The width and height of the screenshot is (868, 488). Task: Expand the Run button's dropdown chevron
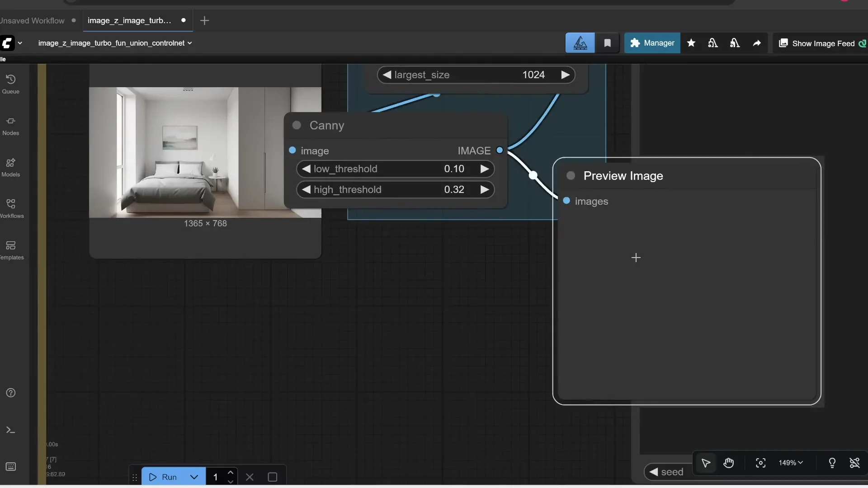tap(194, 477)
